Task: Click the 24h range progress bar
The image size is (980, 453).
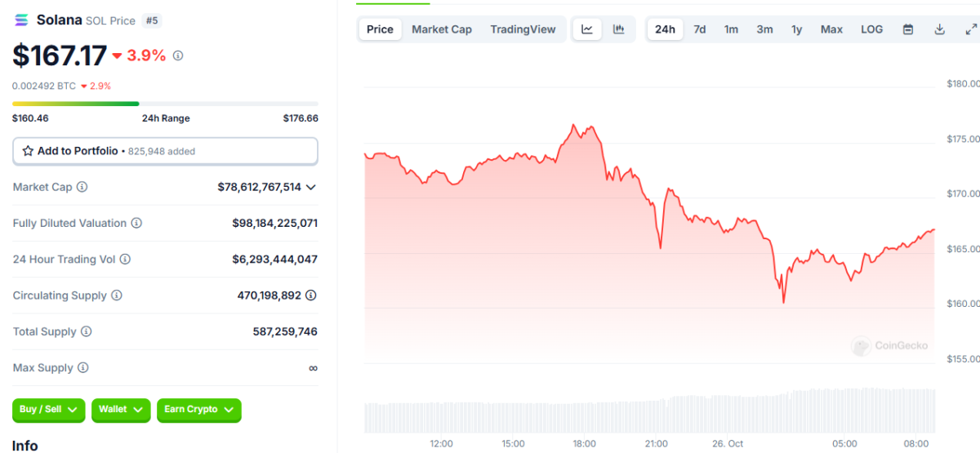Action: tap(165, 104)
